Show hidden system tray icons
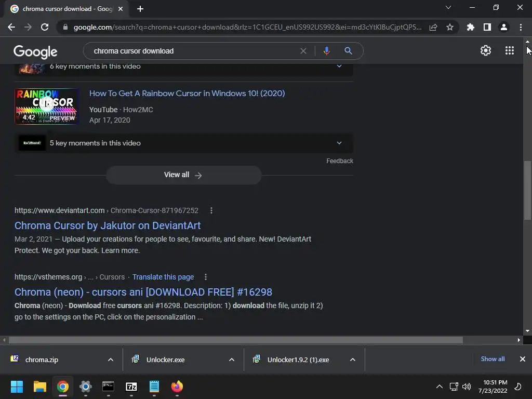Viewport: 532px width, 399px height. pos(440,387)
